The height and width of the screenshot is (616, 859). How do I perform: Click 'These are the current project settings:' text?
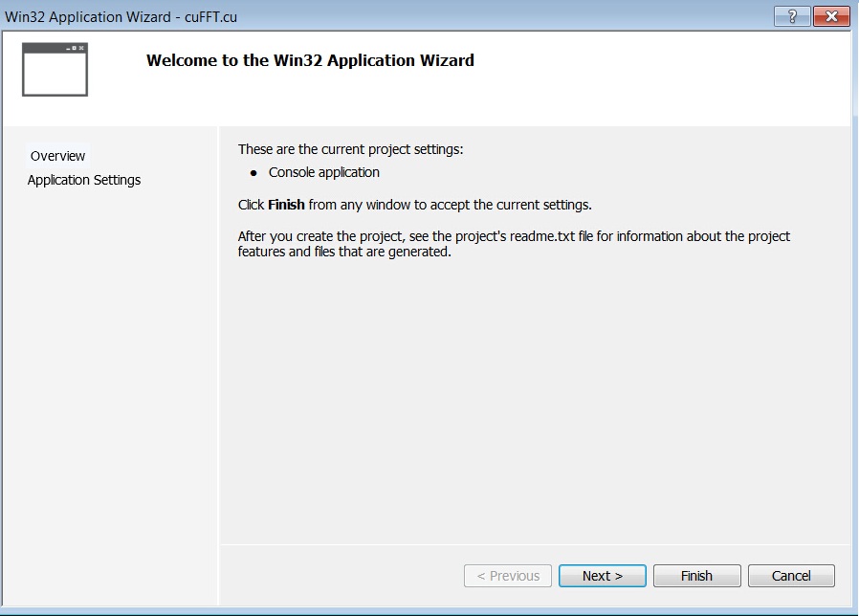tap(351, 149)
